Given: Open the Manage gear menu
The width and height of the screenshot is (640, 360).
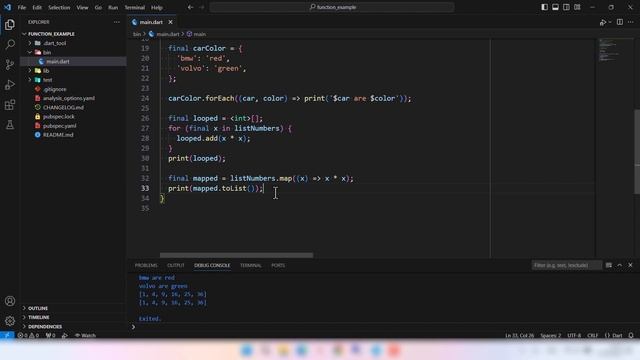Looking at the screenshot, I should coord(10,321).
